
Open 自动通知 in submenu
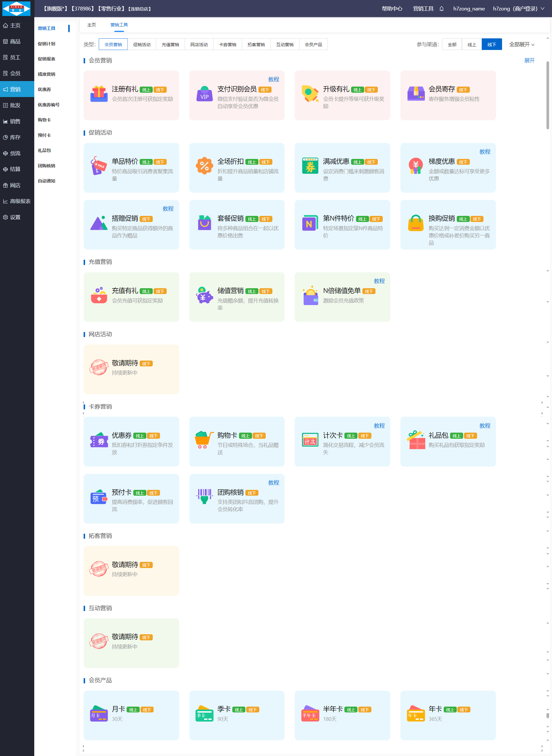pyautogui.click(x=46, y=181)
